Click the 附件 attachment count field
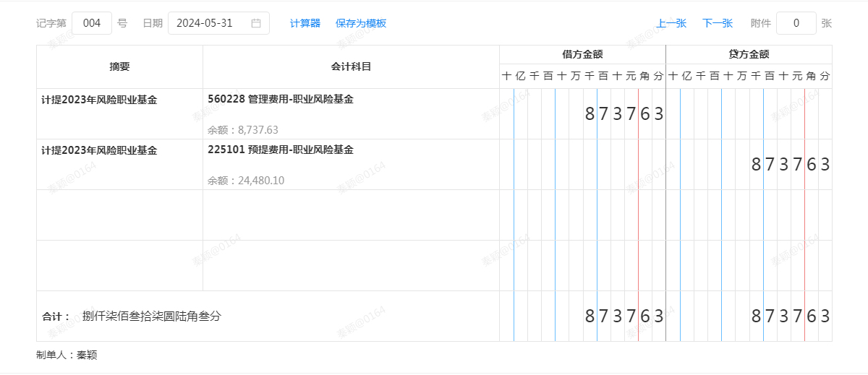868x375 pixels. [796, 23]
